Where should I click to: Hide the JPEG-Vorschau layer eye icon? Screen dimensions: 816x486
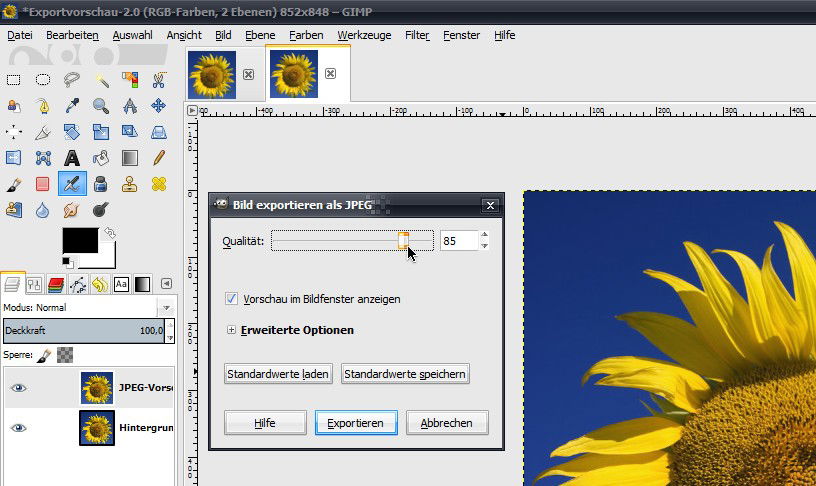point(19,388)
